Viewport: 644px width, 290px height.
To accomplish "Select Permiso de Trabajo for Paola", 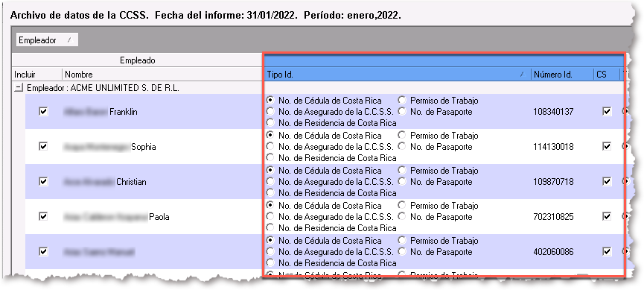I will [402, 205].
